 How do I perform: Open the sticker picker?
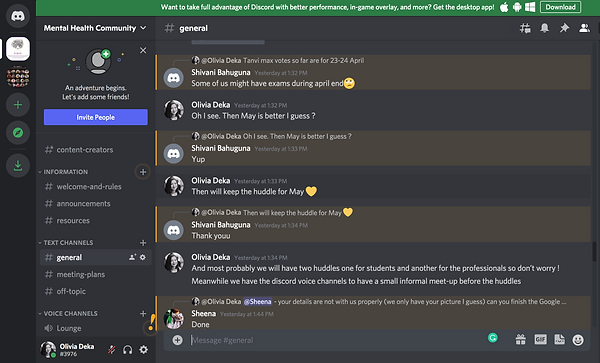[x=559, y=339]
